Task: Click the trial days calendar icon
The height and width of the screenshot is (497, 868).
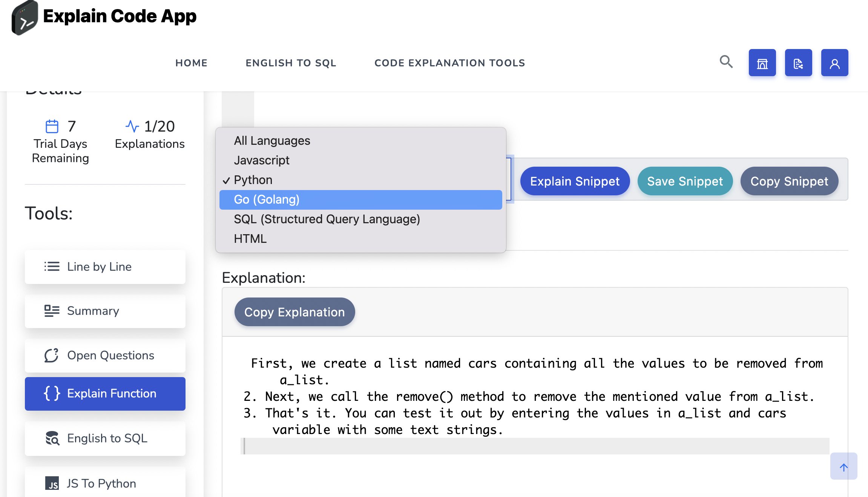Action: point(52,126)
